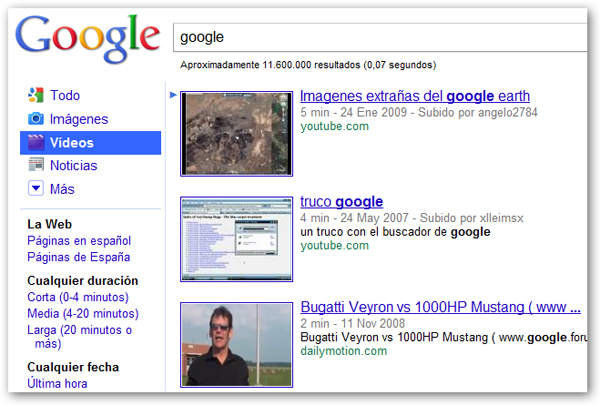Click youtube.com under truco google result
Screen dimensions: 600x405
(334, 246)
